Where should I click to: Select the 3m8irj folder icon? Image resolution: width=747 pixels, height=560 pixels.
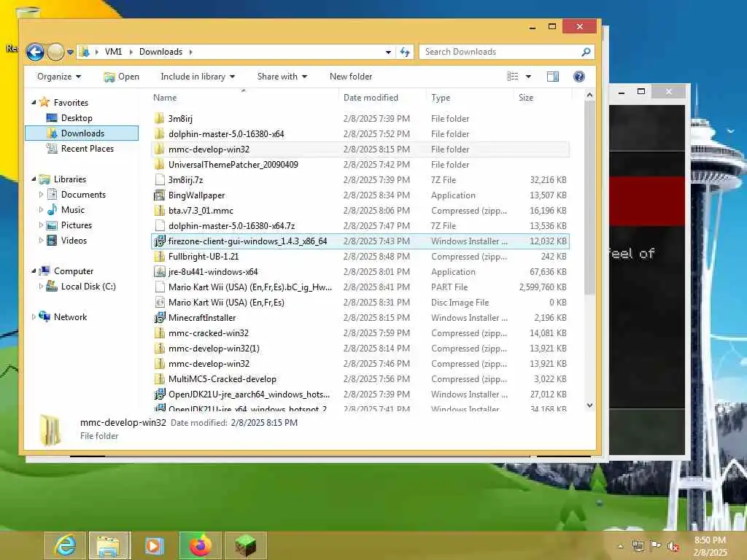[x=160, y=119]
